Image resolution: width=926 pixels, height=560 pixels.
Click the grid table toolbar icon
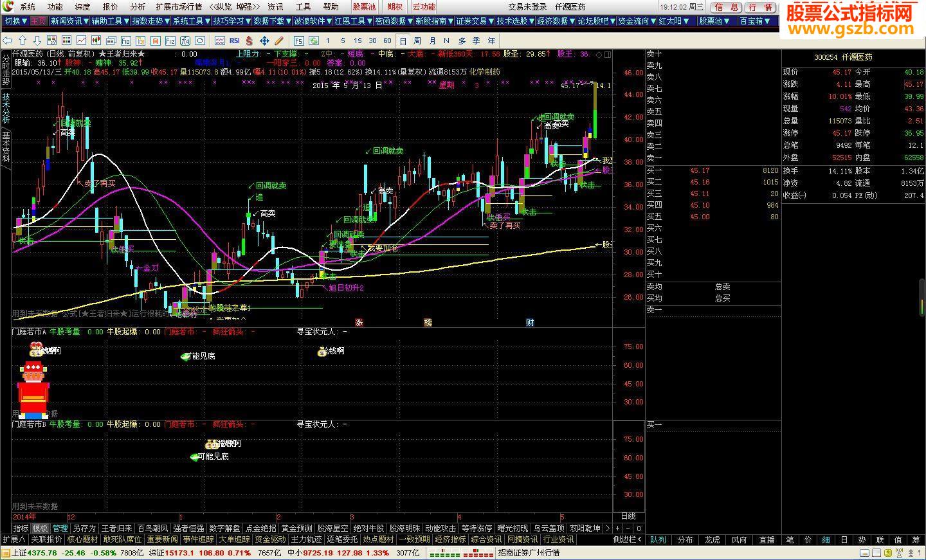click(x=66, y=41)
